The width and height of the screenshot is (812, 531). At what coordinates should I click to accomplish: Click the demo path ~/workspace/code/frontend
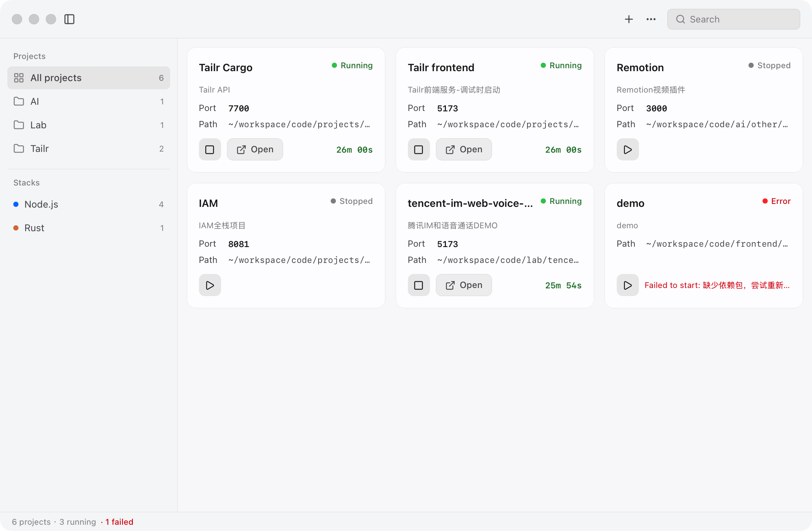[717, 244]
